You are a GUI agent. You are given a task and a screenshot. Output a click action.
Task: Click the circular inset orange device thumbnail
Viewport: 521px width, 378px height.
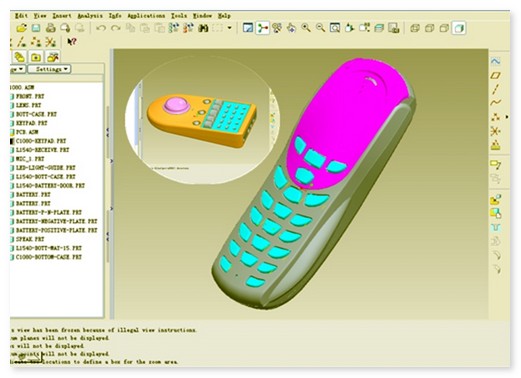click(201, 120)
